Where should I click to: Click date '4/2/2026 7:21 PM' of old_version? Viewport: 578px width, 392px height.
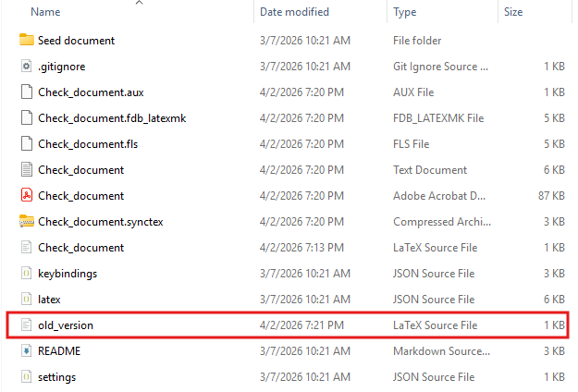tap(301, 325)
